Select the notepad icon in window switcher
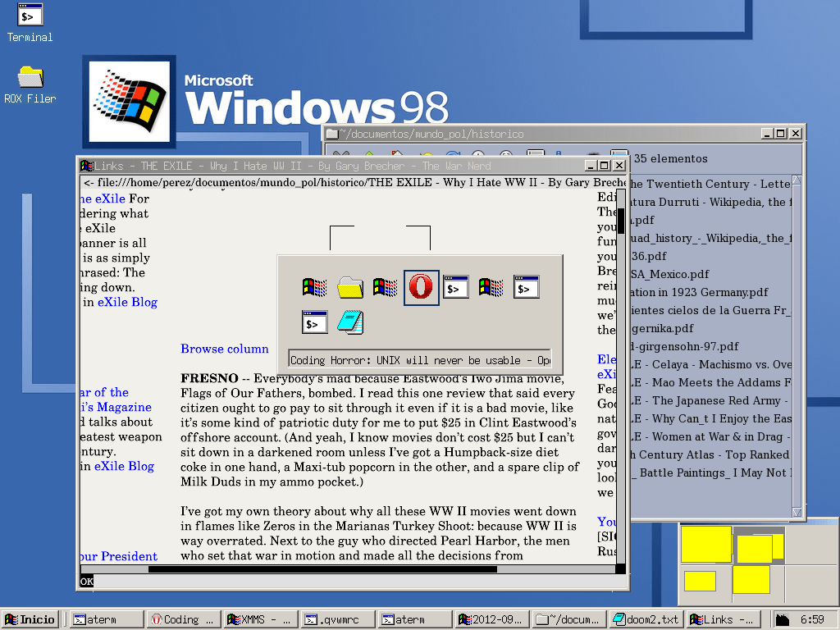This screenshot has width=840, height=630. coord(350,322)
